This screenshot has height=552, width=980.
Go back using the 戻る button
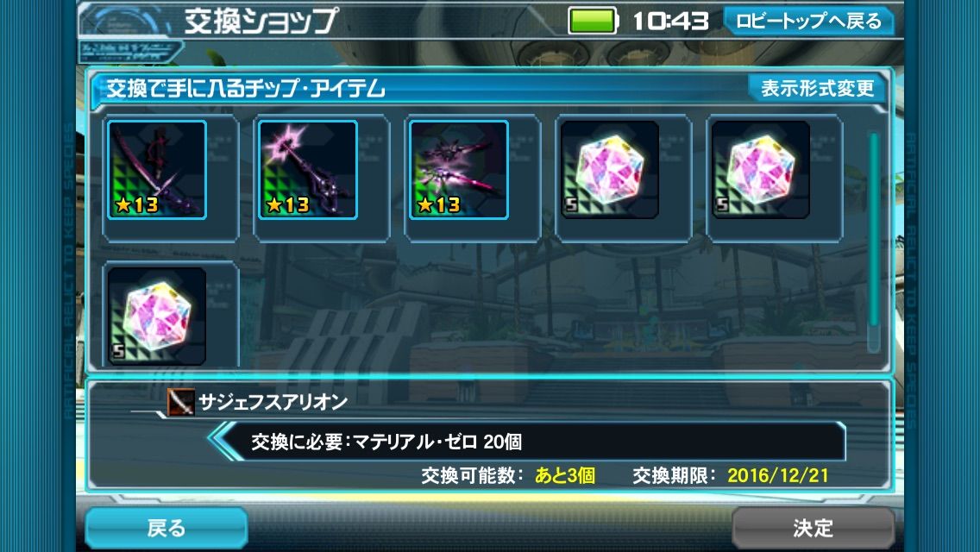pyautogui.click(x=166, y=528)
